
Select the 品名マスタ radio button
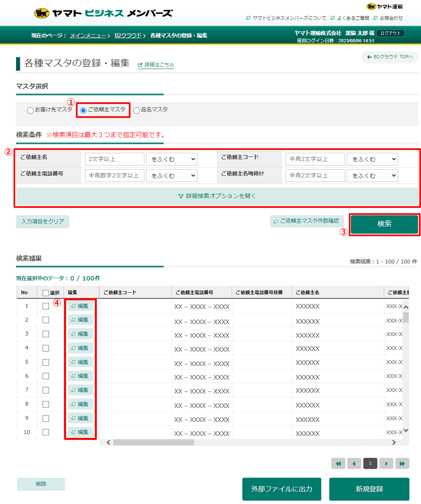click(x=137, y=110)
